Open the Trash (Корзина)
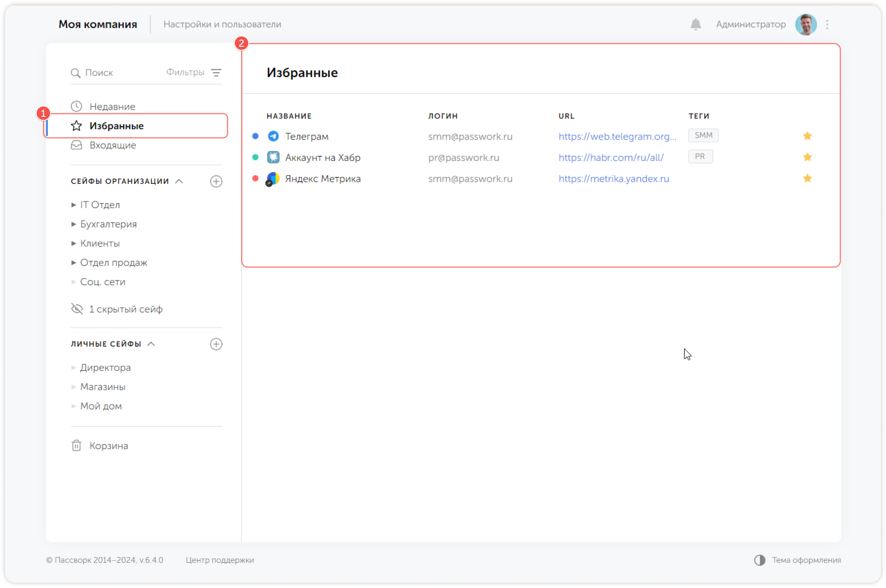 tap(108, 446)
